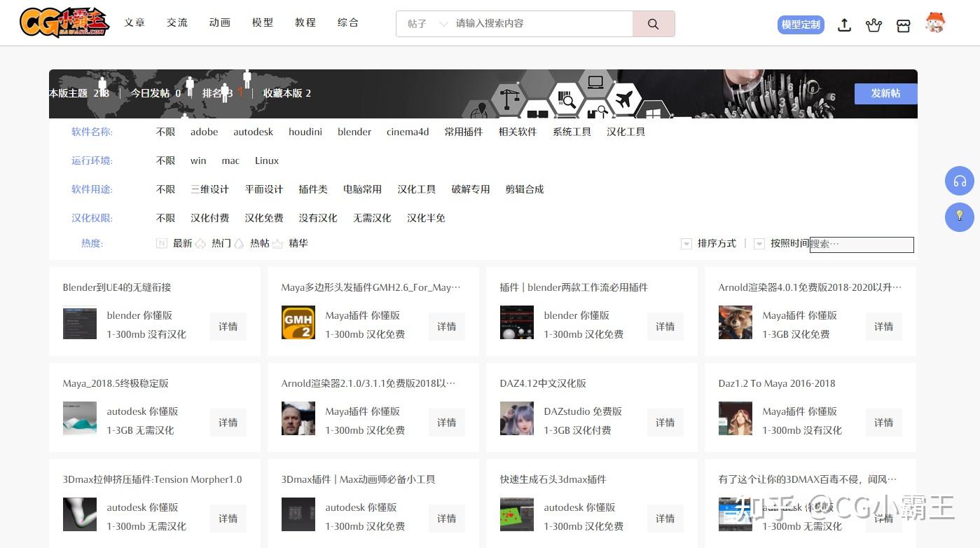Select the 精华 heat filter

pos(298,243)
